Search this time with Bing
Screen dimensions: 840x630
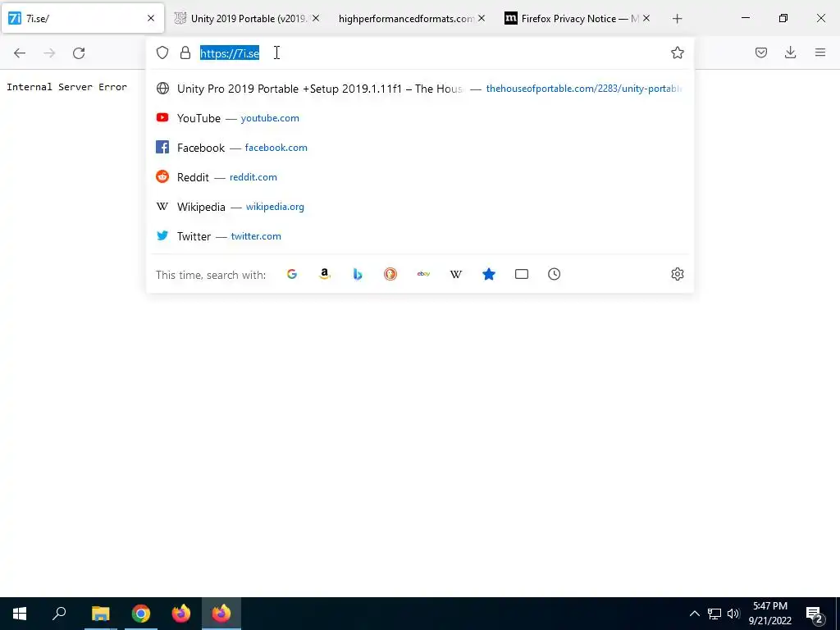pos(358,274)
